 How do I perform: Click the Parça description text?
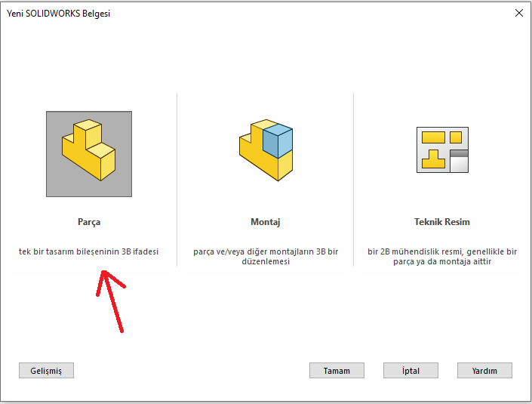point(89,251)
